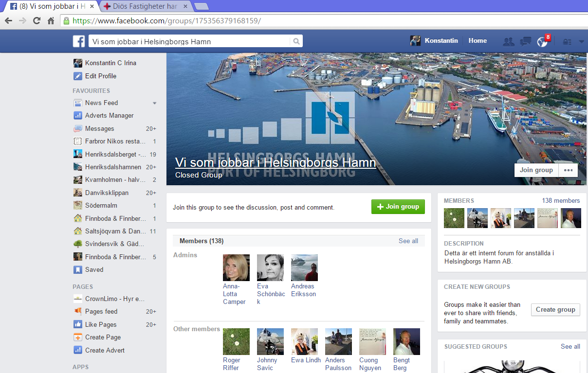Click the Farbror Nikos restaurant icon
This screenshot has width=588, height=373.
point(77,141)
